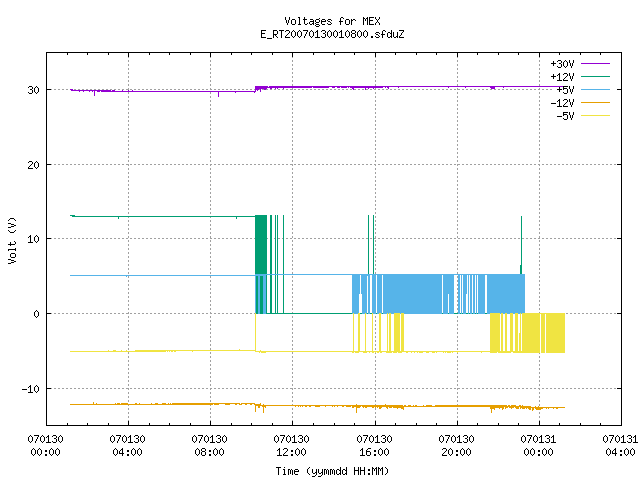Select the -5V legend label
The height and width of the screenshot is (480, 640).
565,116
